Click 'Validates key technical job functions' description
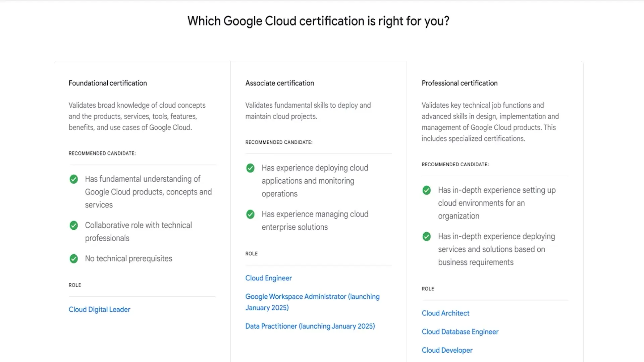 490,122
